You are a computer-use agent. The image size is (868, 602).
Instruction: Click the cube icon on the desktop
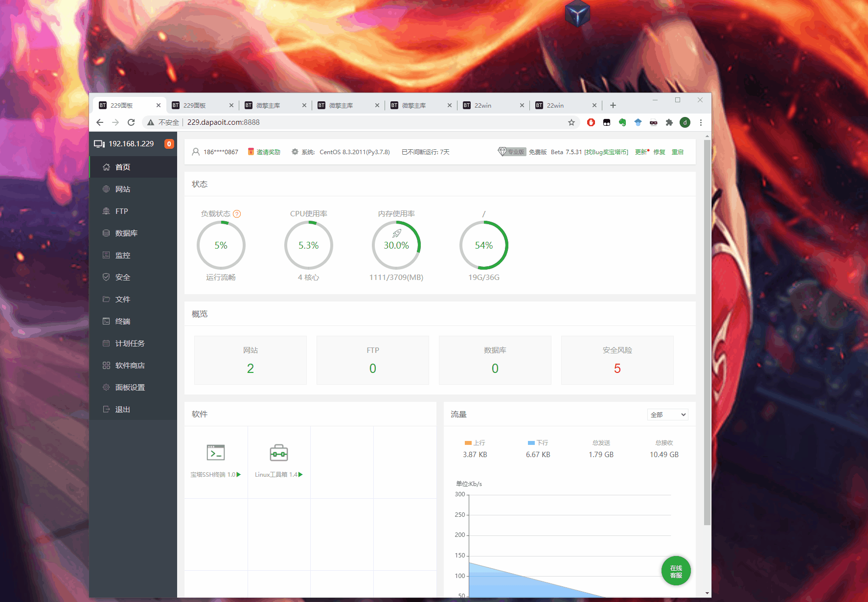(x=577, y=13)
